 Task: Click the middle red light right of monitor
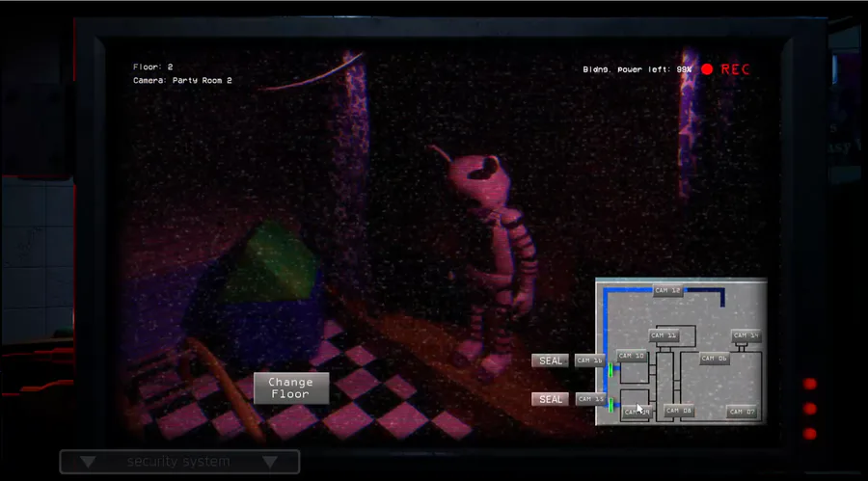(810, 409)
